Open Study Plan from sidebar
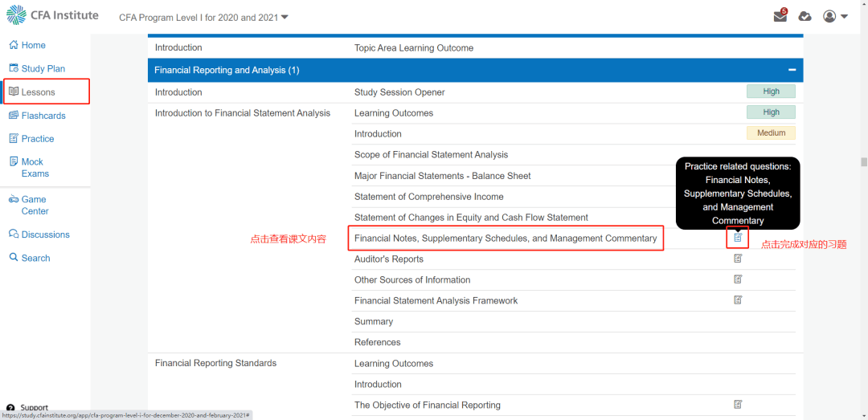This screenshot has width=868, height=420. (x=37, y=68)
